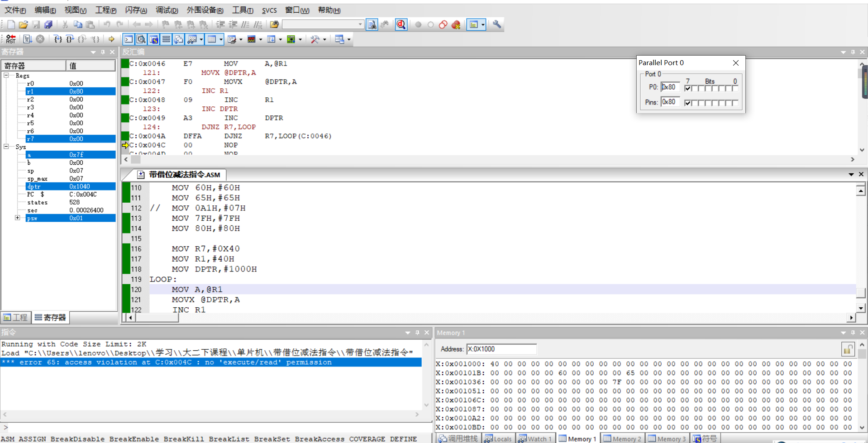Switch to the Watch 1 tab
This screenshot has height=443, width=868.
(x=535, y=438)
